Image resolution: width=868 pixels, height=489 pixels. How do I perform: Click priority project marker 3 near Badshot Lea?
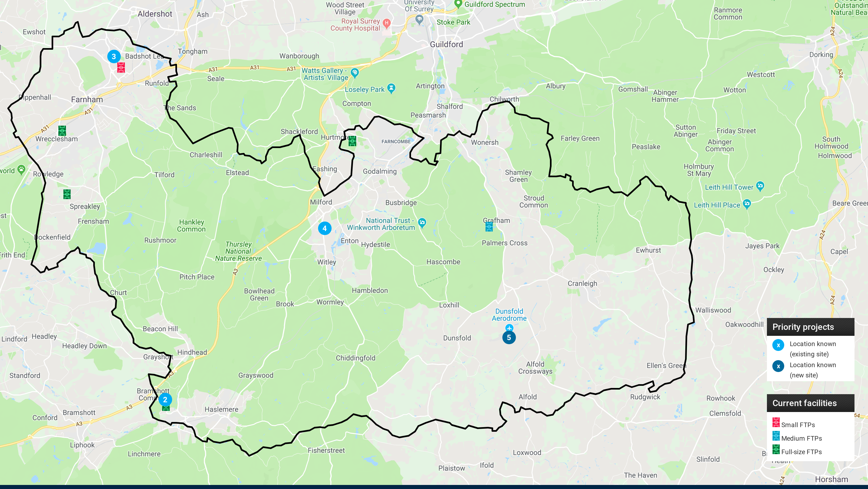point(114,56)
